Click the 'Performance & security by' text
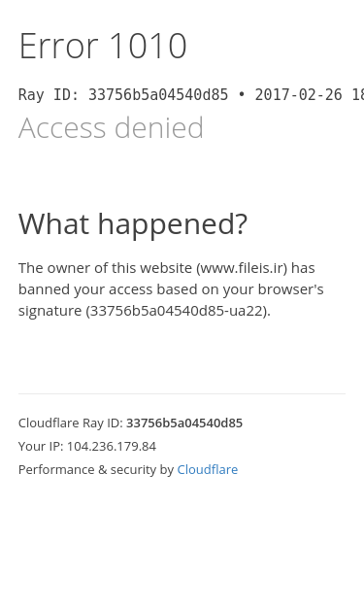The image size is (364, 609). (96, 470)
